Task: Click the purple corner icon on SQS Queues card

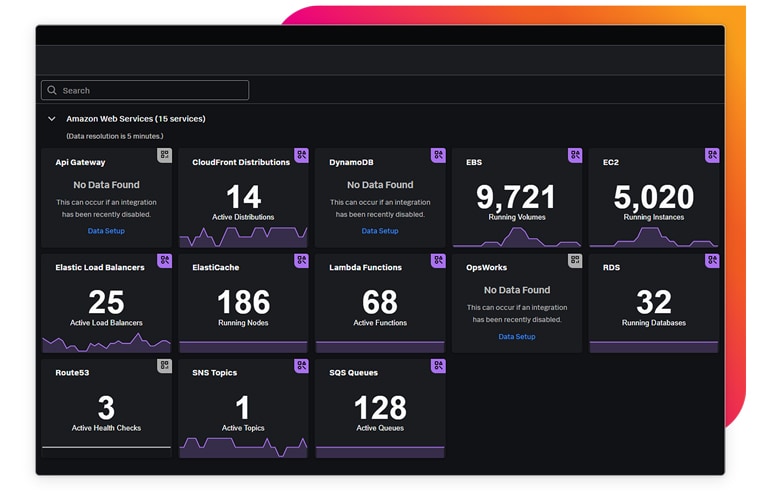Action: (x=438, y=366)
